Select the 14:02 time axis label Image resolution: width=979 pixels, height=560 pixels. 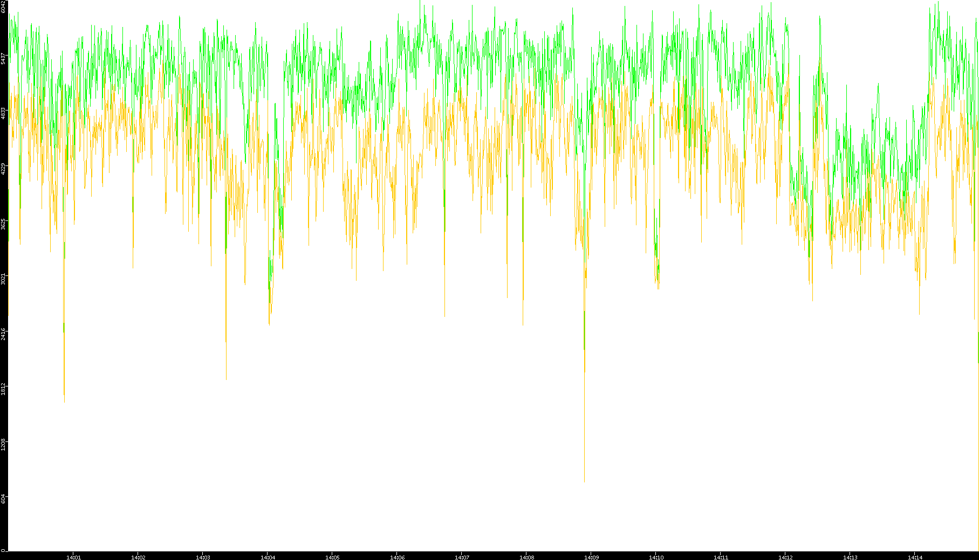tap(138, 557)
